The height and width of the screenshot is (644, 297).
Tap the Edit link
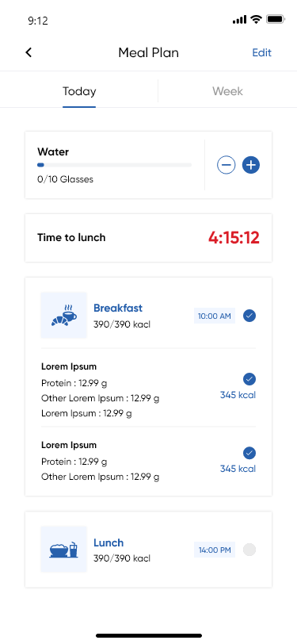(261, 52)
